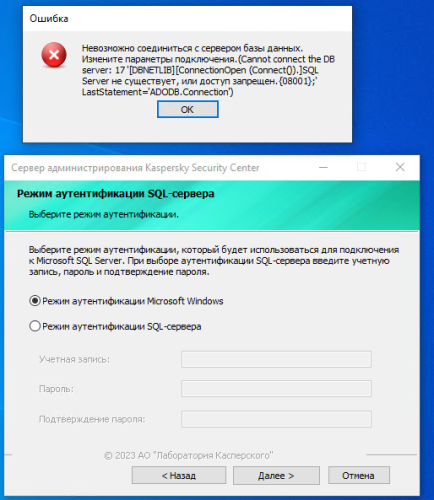The width and height of the screenshot is (434, 500).
Task: Cancel setup with the Отмена button
Action: [x=359, y=475]
